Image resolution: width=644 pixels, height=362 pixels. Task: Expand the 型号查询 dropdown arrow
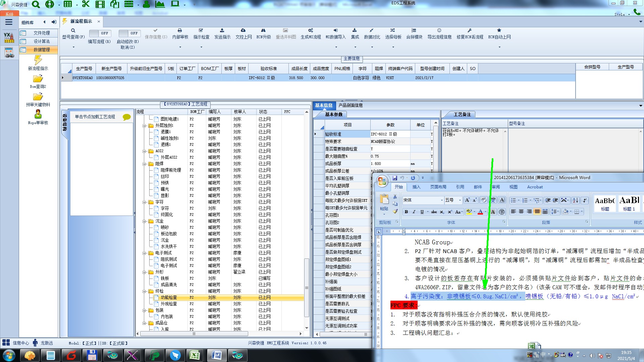(73, 47)
